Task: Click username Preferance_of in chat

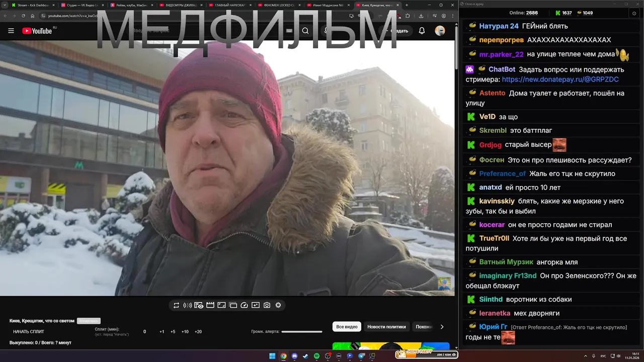Action: click(x=503, y=173)
